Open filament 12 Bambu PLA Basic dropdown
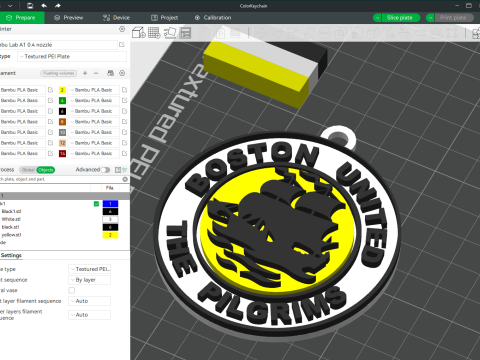 tap(93, 143)
